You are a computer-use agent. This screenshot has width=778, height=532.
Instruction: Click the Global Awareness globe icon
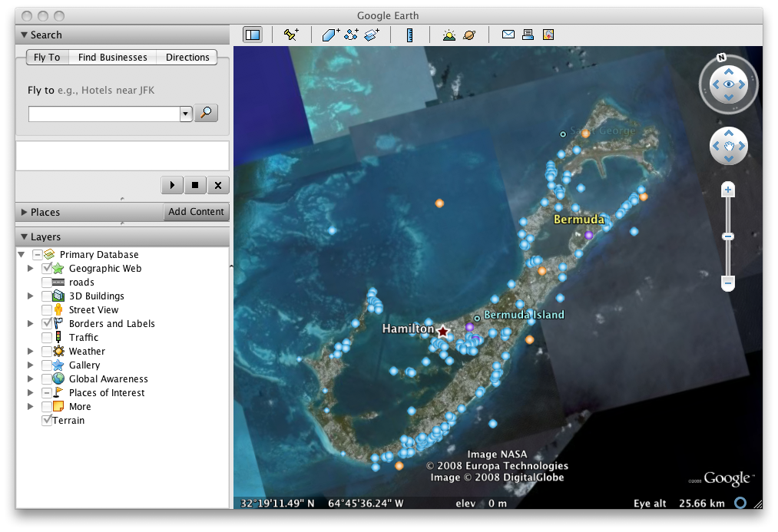pyautogui.click(x=58, y=378)
